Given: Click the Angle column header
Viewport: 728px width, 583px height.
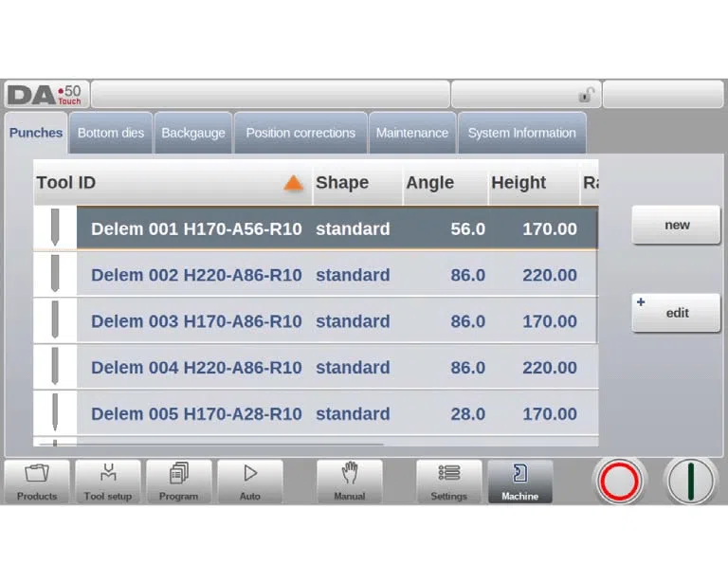Looking at the screenshot, I should 446,182.
